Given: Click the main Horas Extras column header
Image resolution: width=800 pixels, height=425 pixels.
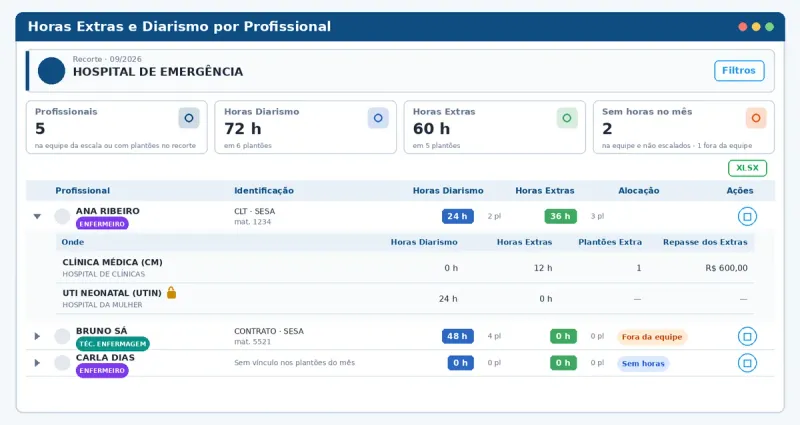Looking at the screenshot, I should [x=545, y=191].
